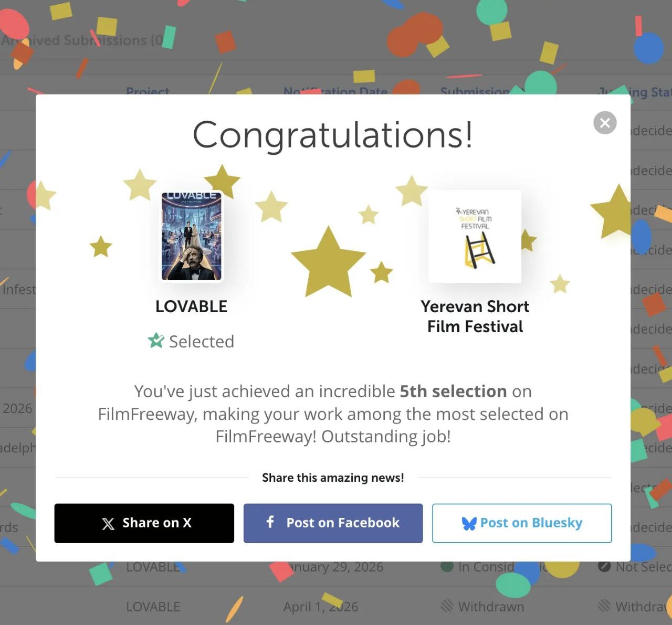Close the Congratulations dialog
Screen dimensions: 672x625
pyautogui.click(x=605, y=123)
